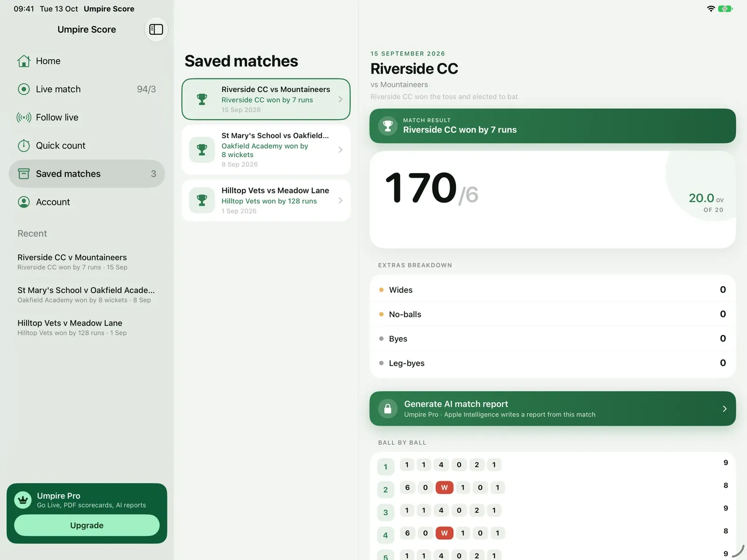
Task: Click the W wicket ball in over 4
Action: click(444, 533)
